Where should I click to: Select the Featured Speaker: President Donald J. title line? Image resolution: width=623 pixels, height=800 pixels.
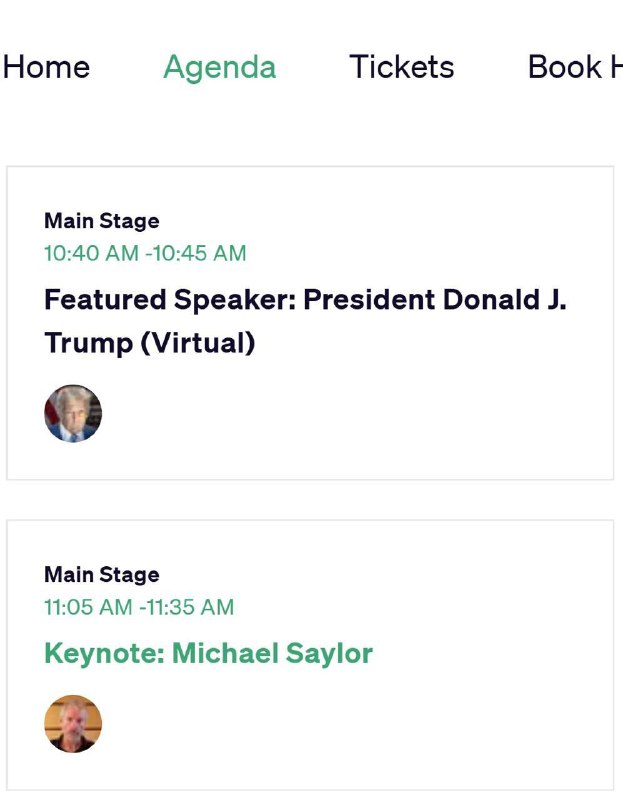click(x=305, y=299)
